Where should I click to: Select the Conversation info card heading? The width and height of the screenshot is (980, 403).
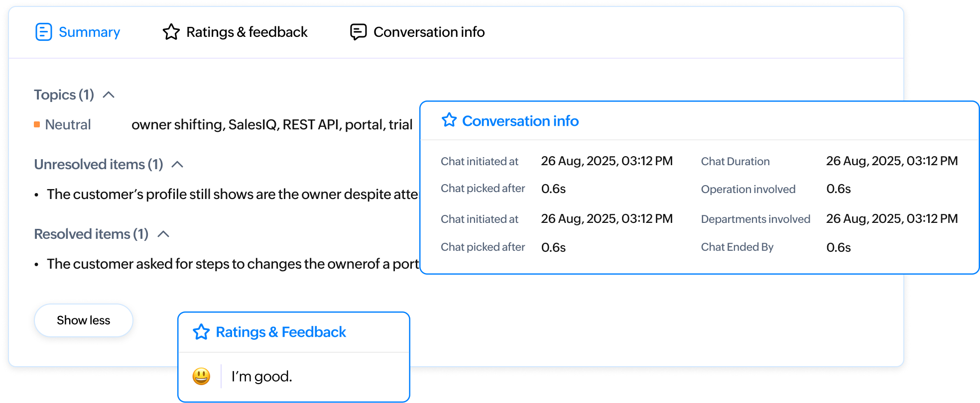click(520, 121)
